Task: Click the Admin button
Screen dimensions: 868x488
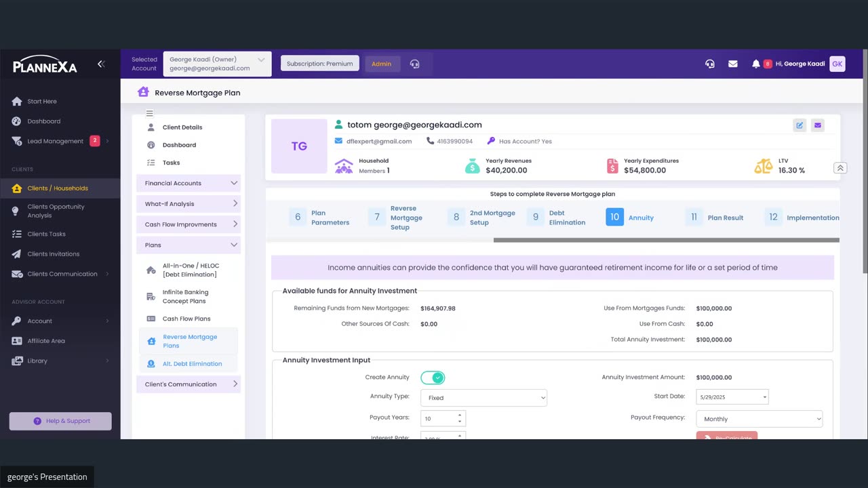Action: coord(382,64)
